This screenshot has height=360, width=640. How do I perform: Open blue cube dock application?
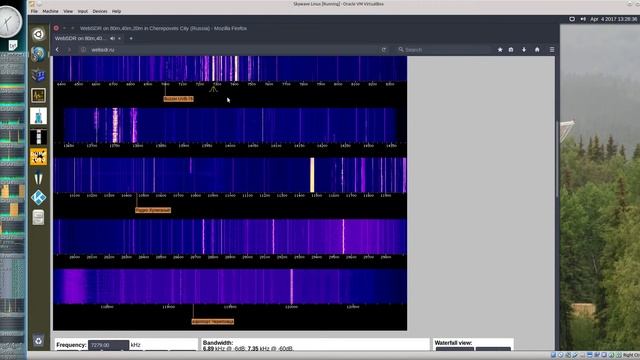tap(38, 76)
